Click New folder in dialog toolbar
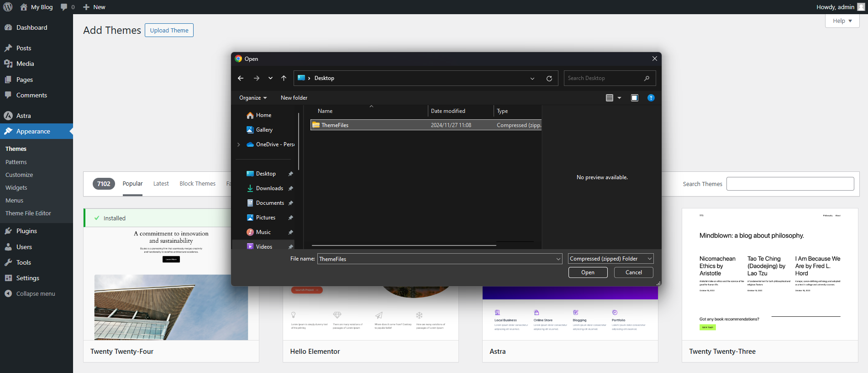This screenshot has width=868, height=373. coord(294,98)
